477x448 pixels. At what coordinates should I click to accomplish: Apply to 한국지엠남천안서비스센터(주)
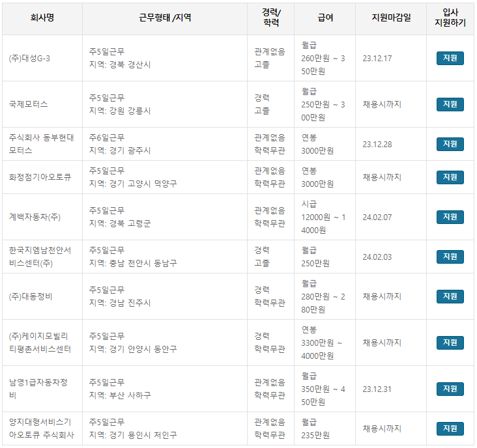(x=450, y=257)
